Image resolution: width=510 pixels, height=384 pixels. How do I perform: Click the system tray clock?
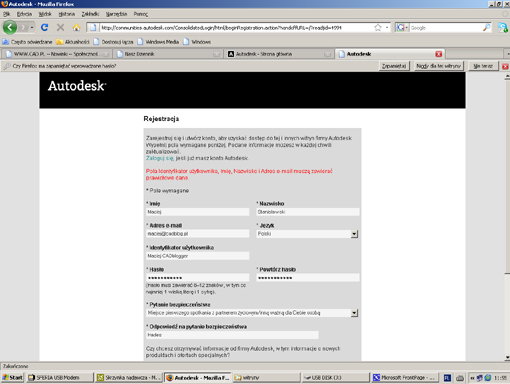point(501,378)
